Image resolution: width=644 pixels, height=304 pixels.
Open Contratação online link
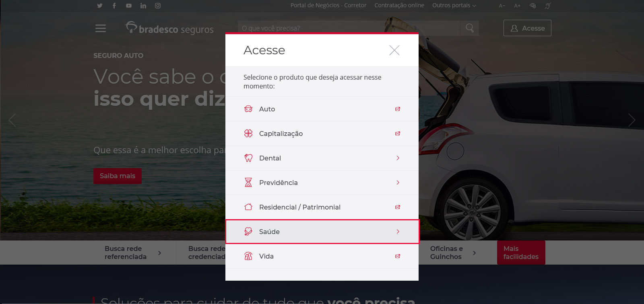399,5
